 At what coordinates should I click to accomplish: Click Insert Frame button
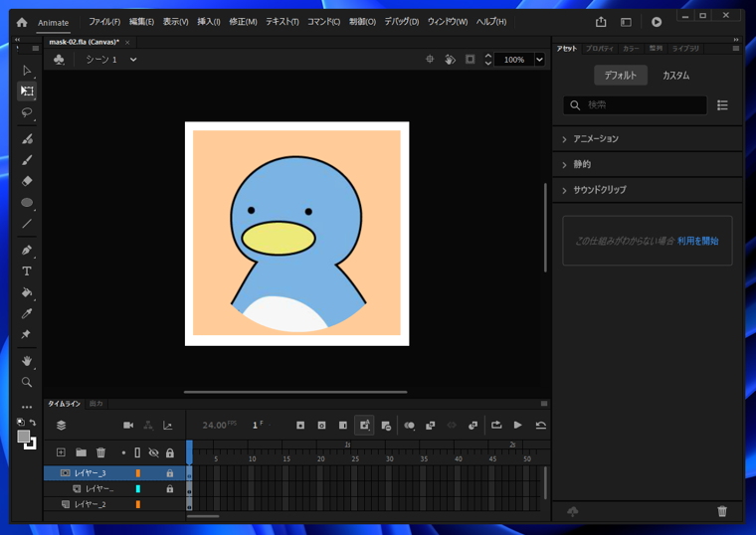tap(343, 425)
